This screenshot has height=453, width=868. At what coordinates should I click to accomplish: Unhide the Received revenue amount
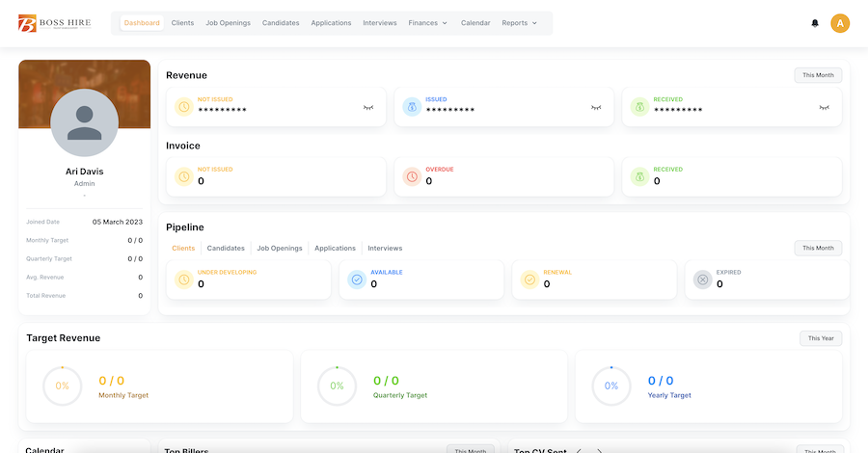coord(824,108)
